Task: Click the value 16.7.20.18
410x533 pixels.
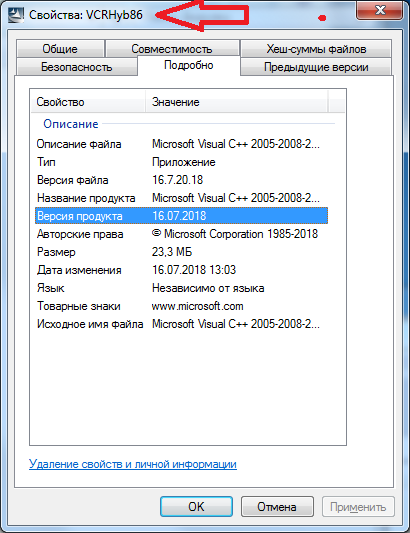Action: (177, 180)
